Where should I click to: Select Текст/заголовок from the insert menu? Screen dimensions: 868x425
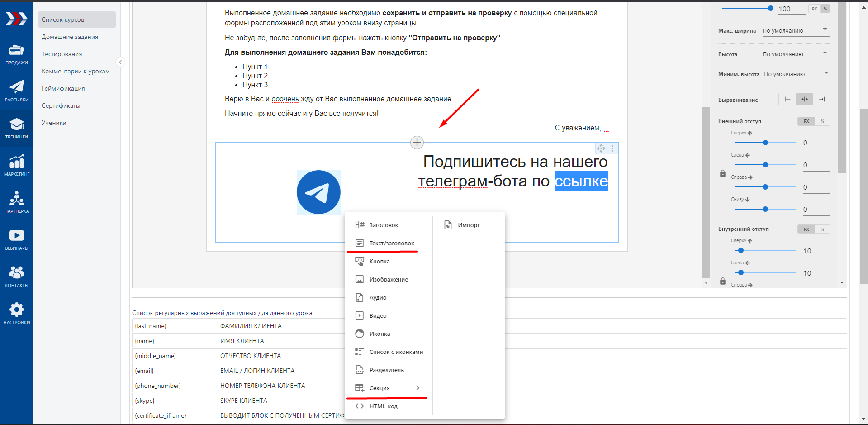point(391,243)
